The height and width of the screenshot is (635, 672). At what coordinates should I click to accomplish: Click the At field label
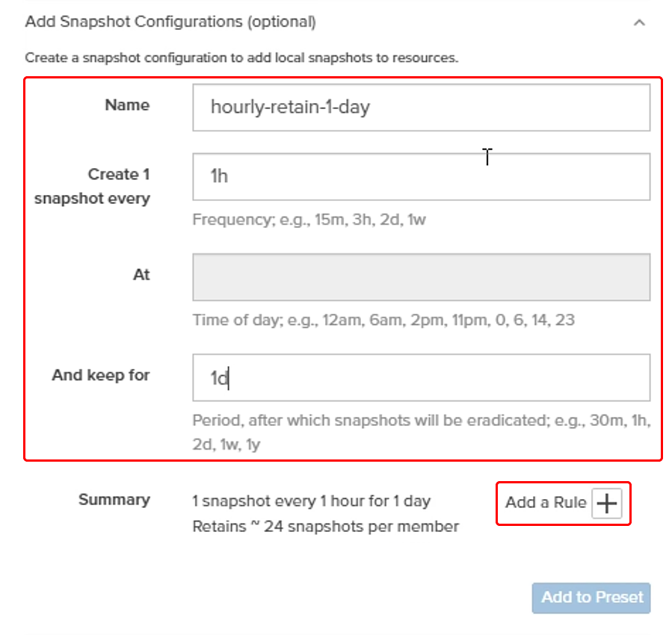(x=141, y=274)
